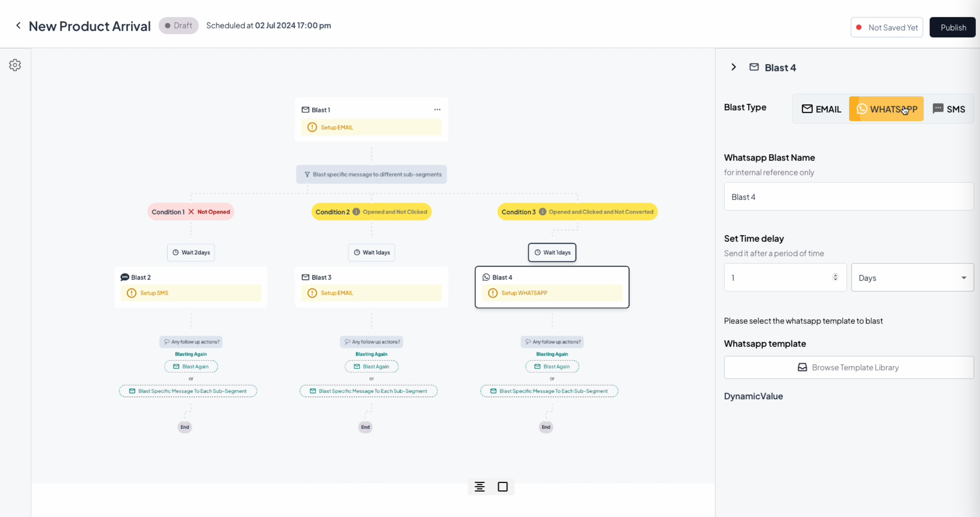Click the Setup SMS warning icon
Image resolution: width=980 pixels, height=517 pixels.
(x=132, y=293)
